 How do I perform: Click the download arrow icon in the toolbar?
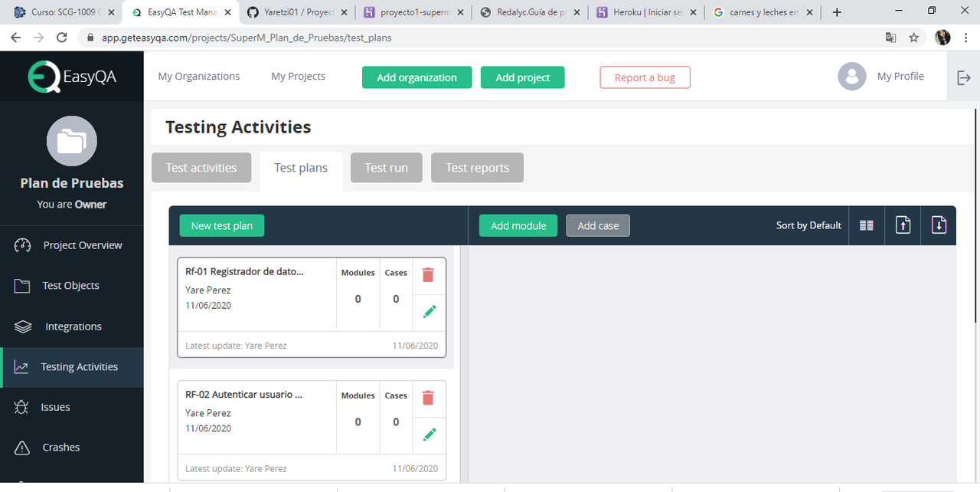939,225
